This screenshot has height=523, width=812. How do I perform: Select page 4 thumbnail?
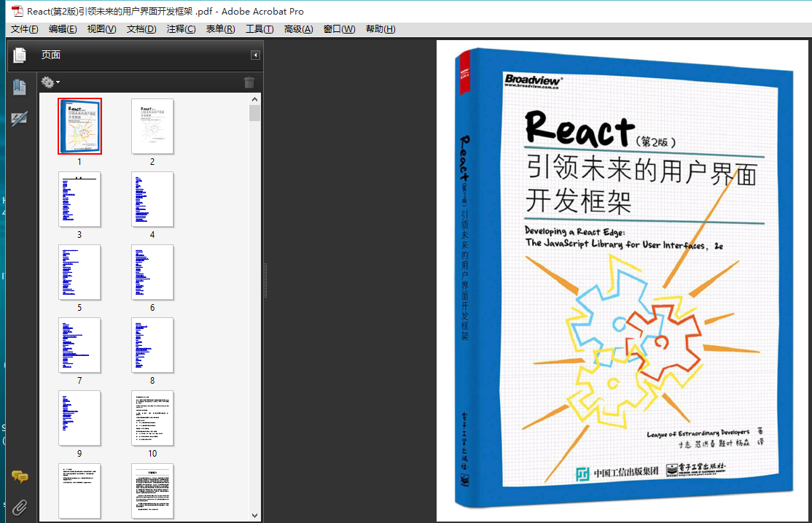[x=152, y=200]
